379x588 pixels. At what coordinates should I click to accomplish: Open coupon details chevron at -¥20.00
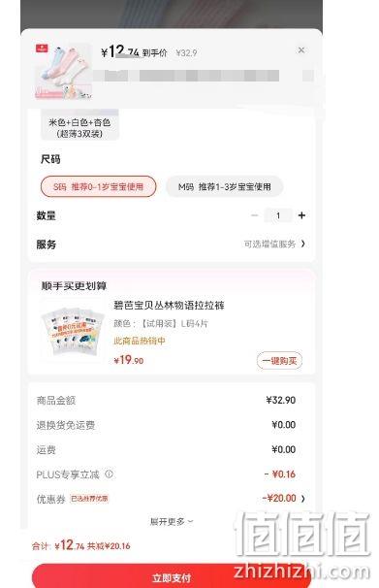coord(303,499)
